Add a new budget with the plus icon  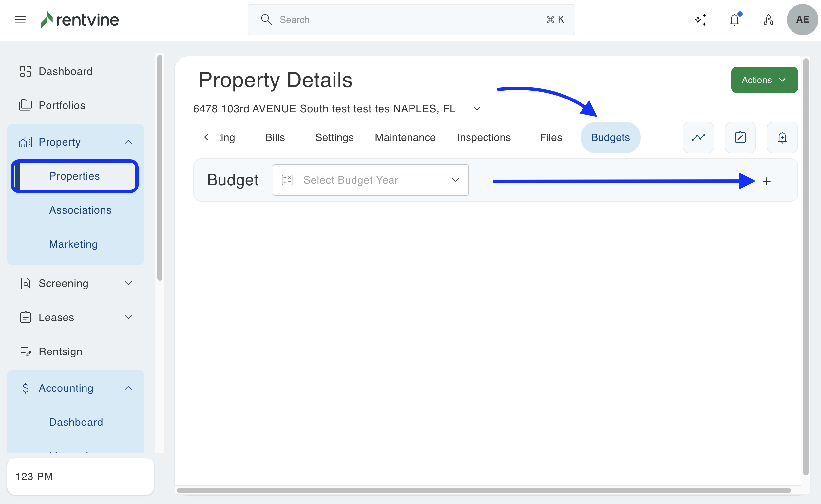767,181
